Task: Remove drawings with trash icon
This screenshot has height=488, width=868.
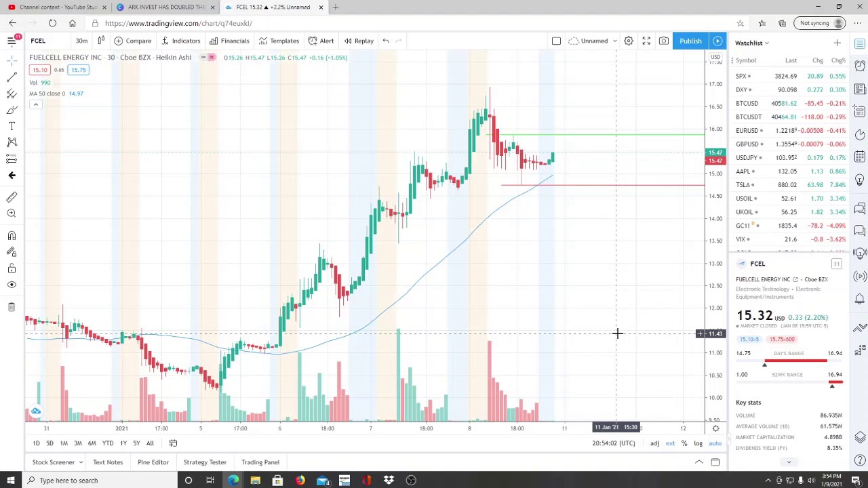Action: 12,307
